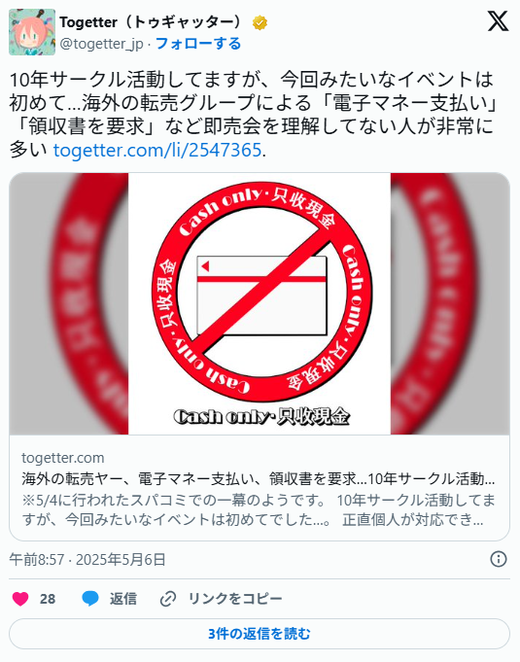Click the like count 28

[x=47, y=599]
